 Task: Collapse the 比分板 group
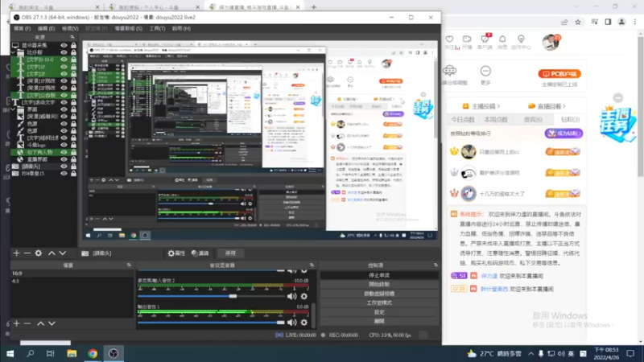click(13, 52)
